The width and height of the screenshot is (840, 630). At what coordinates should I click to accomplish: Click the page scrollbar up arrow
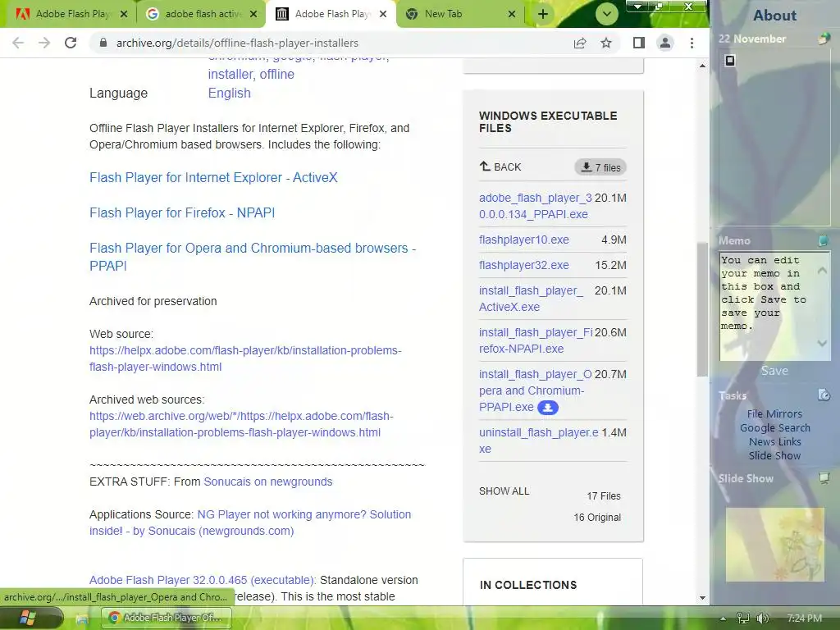pyautogui.click(x=702, y=66)
